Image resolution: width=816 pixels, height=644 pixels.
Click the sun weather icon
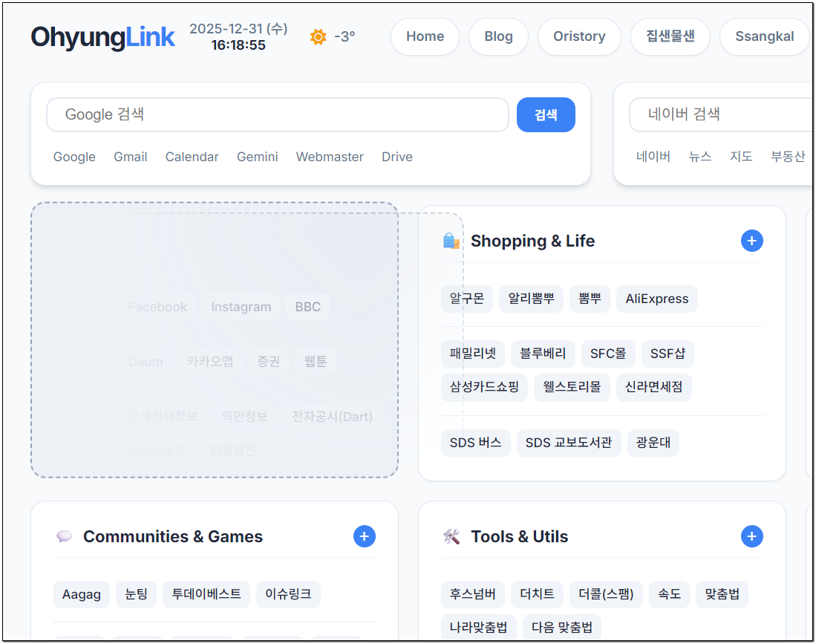(318, 36)
